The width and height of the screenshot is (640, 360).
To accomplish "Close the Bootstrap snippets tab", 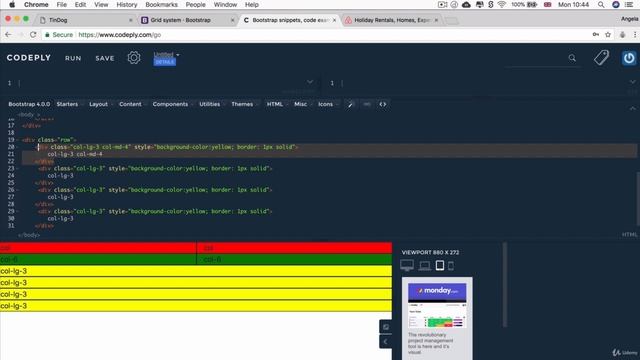I will coord(334,20).
